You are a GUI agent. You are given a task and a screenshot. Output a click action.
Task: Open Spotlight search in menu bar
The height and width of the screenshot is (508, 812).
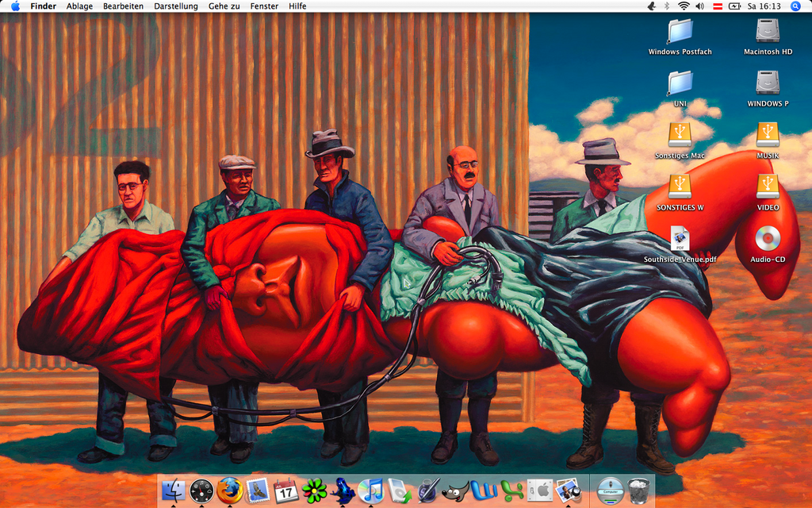[x=795, y=6]
